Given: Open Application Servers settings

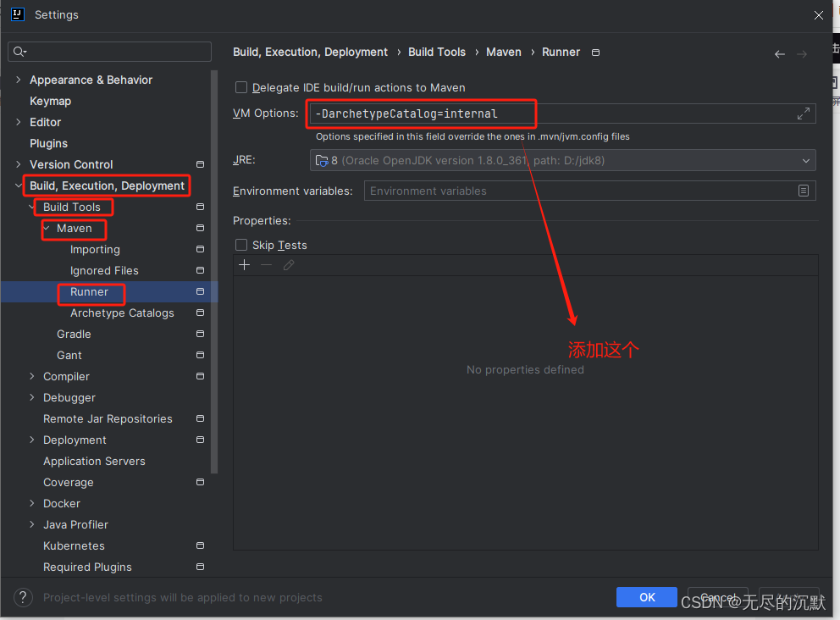Looking at the screenshot, I should (x=94, y=461).
